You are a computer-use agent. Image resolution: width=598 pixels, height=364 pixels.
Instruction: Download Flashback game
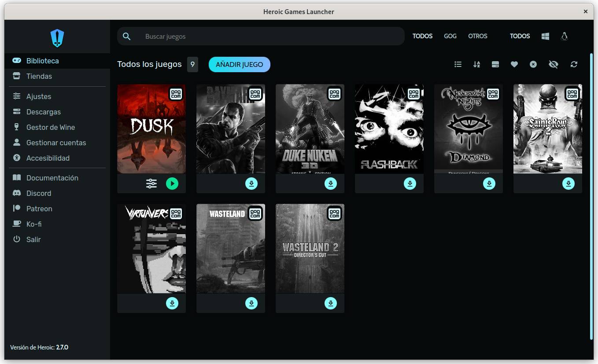pos(410,184)
